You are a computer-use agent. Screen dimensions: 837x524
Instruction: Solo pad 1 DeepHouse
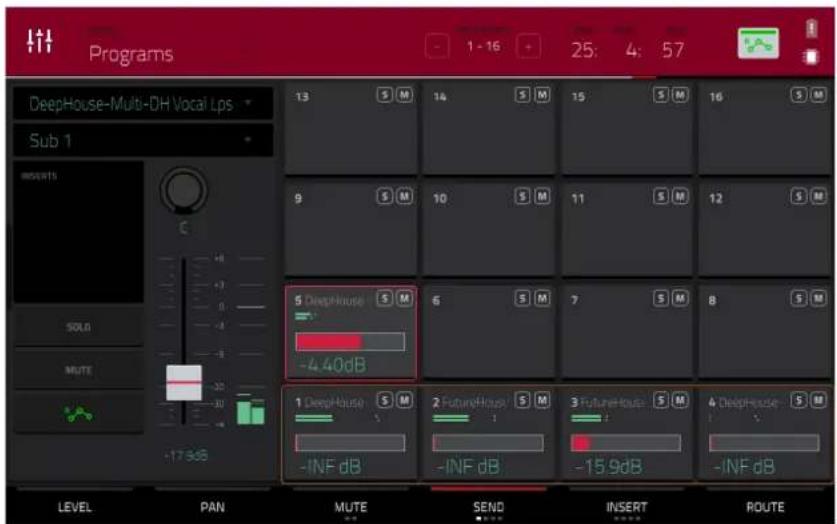click(x=384, y=400)
